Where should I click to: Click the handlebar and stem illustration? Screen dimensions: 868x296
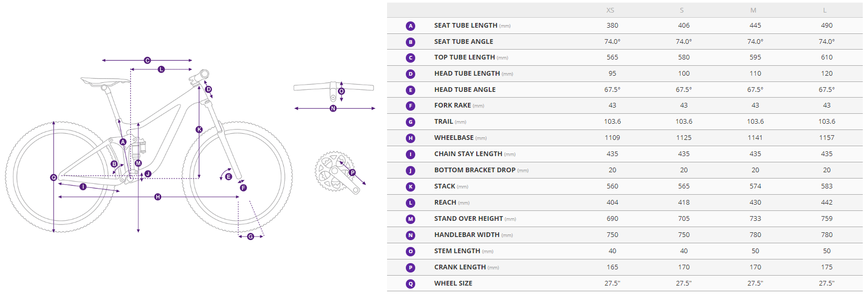334,90
